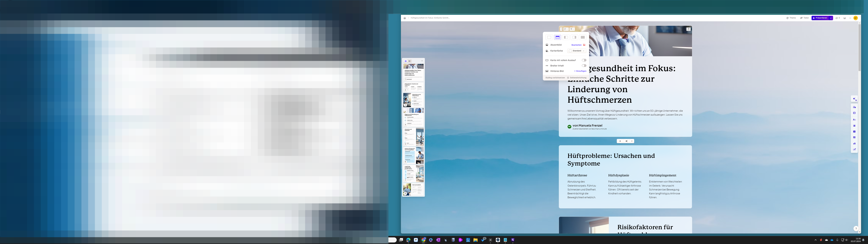Open the Theme menu
Viewport: 868px width, 244px height.
click(791, 18)
